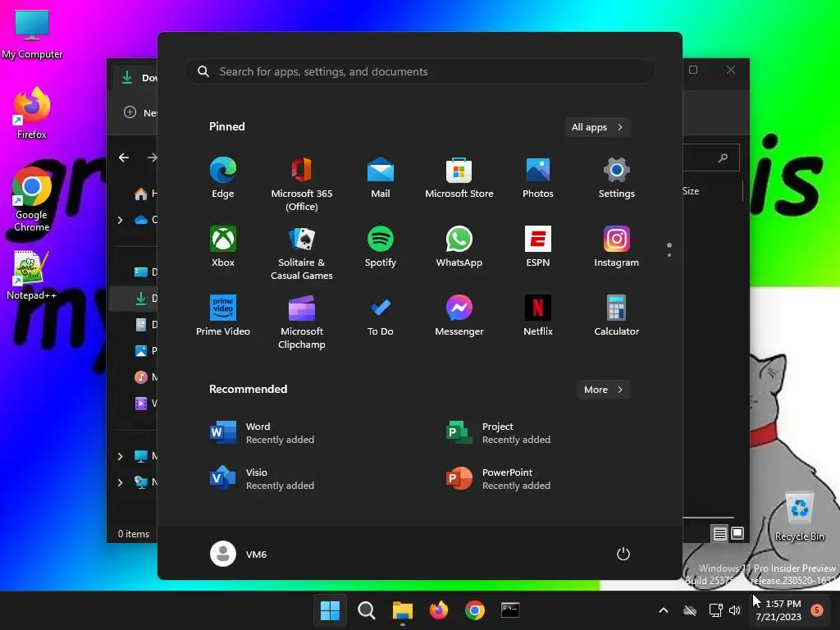Image resolution: width=840 pixels, height=630 pixels.
Task: Select the Recycle Bin icon
Action: [800, 517]
